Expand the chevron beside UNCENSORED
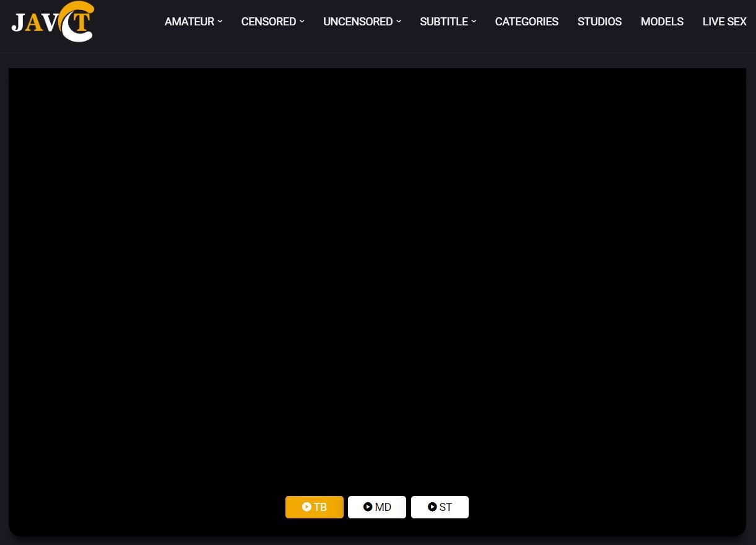Screen dimensions: 756x545 [x=399, y=21]
